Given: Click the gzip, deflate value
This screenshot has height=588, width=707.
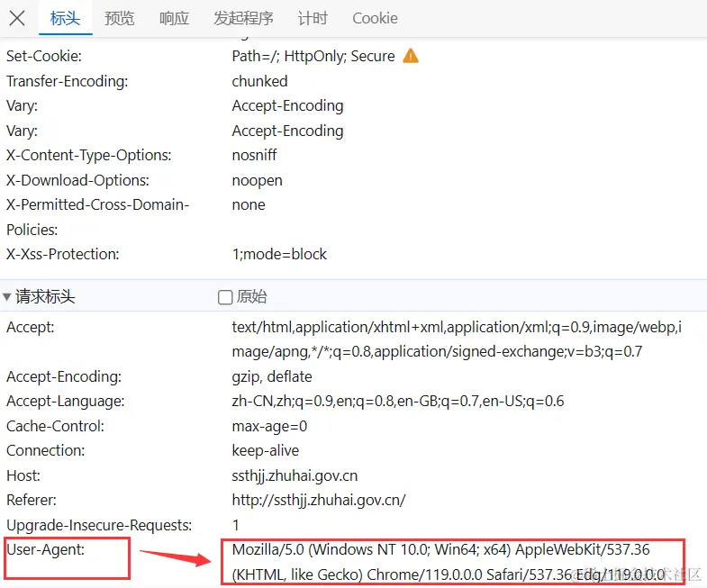Looking at the screenshot, I should coord(272,376).
